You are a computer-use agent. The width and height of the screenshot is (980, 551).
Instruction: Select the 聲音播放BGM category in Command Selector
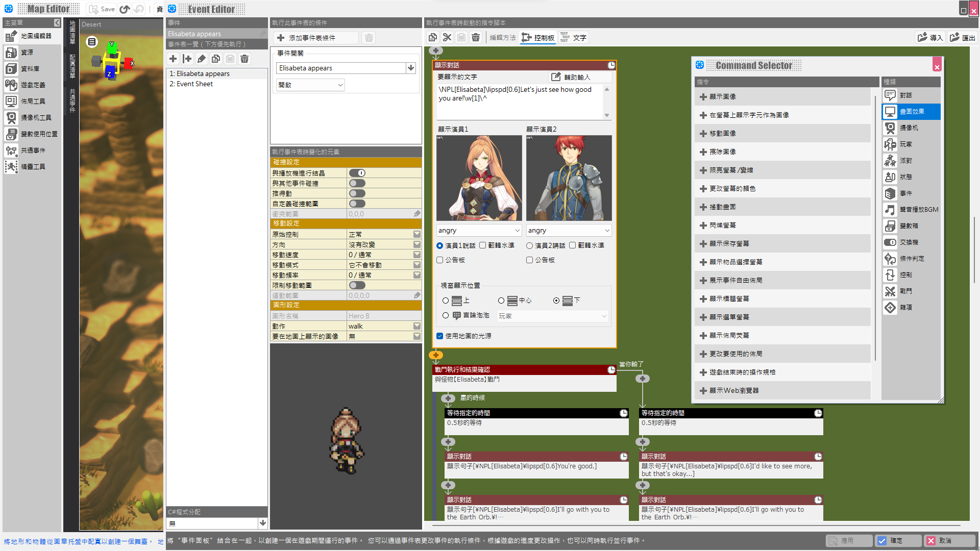click(912, 209)
